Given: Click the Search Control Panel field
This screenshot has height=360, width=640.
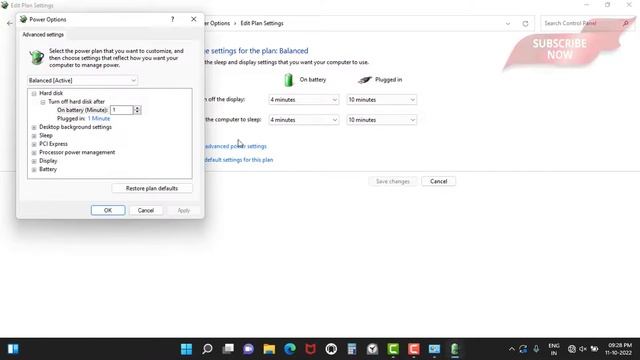Looking at the screenshot, I should click(x=582, y=24).
